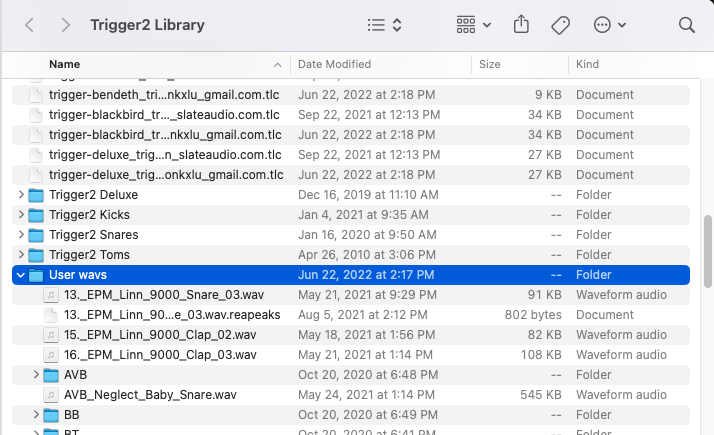Click the 12:13 PM trigger-blackbird .tlc document icon

pyautogui.click(x=36, y=115)
